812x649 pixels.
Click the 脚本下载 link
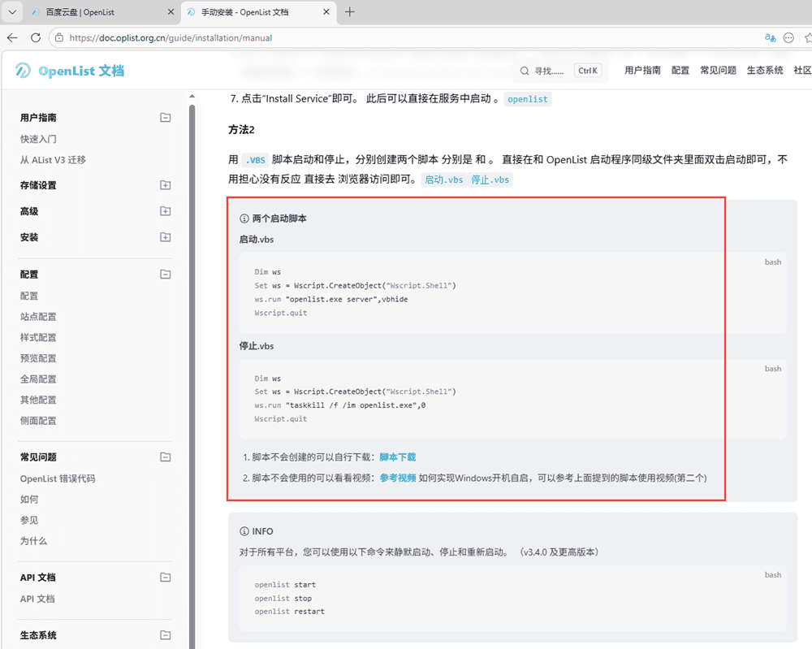pos(397,457)
